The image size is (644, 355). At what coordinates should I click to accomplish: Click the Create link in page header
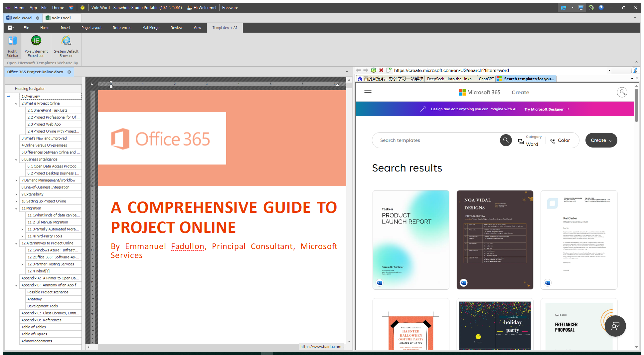click(x=520, y=93)
